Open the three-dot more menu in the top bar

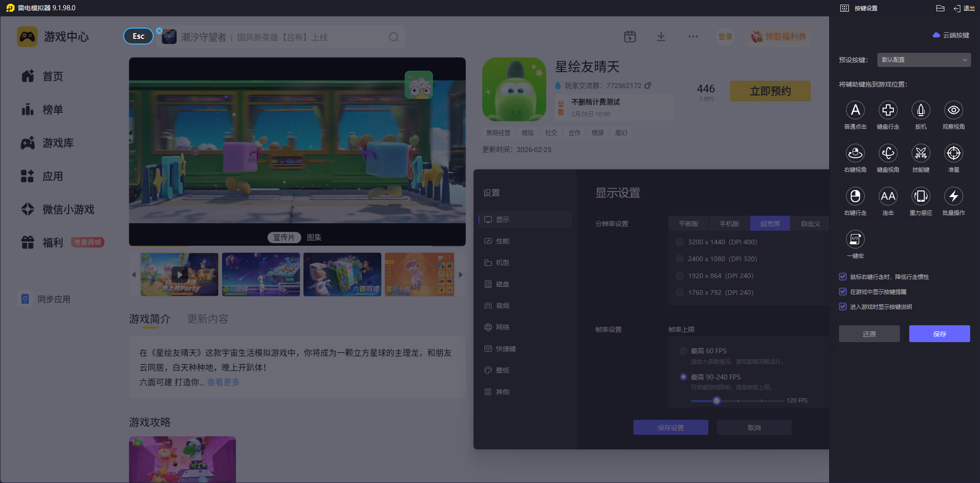[x=693, y=37]
